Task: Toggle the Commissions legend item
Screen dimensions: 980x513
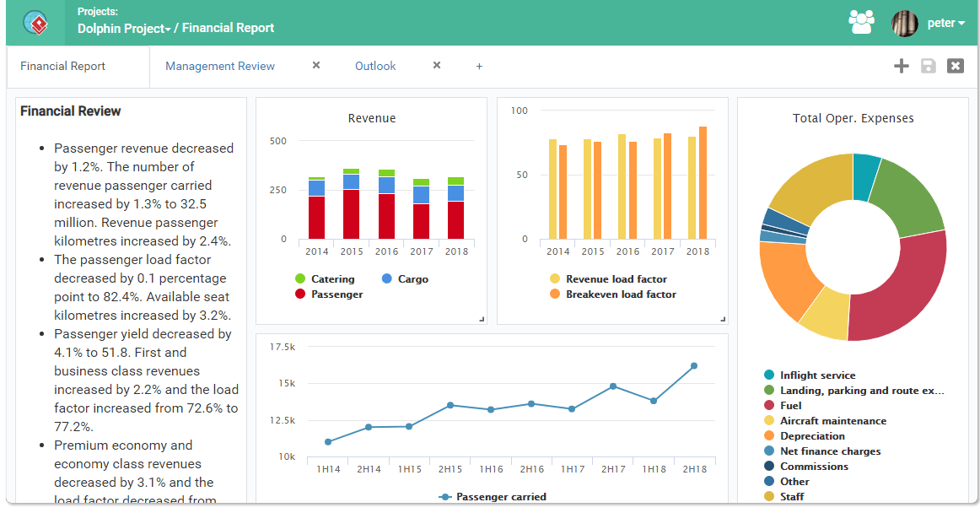Action: click(806, 466)
